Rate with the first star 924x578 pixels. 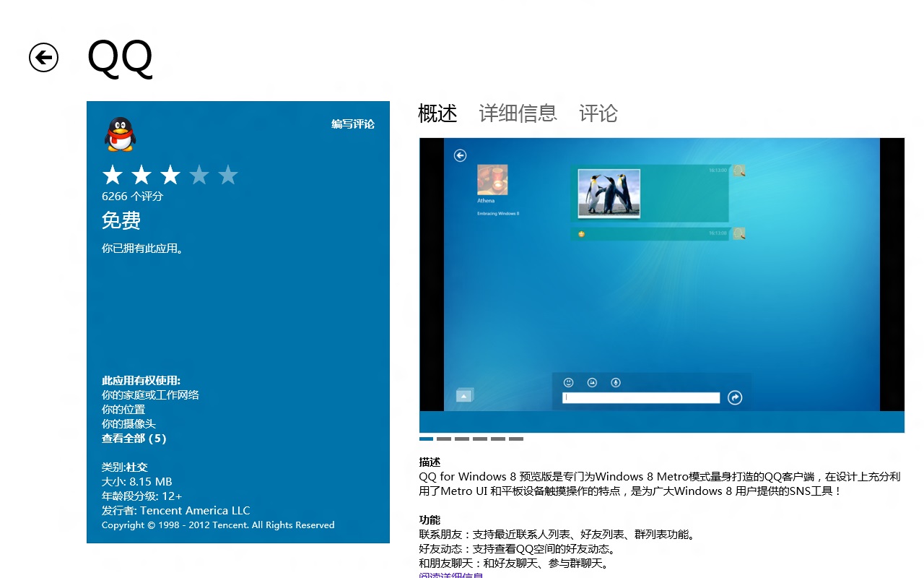click(113, 175)
